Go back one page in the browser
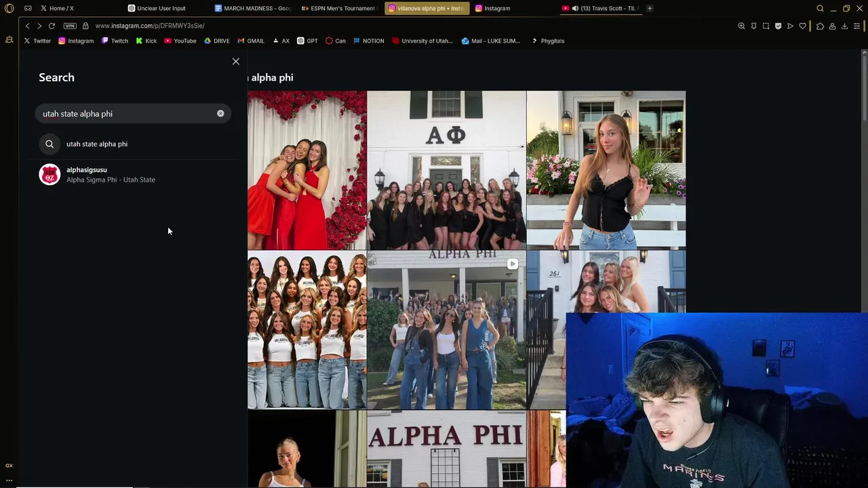Screen dimensions: 868x488 27,26
